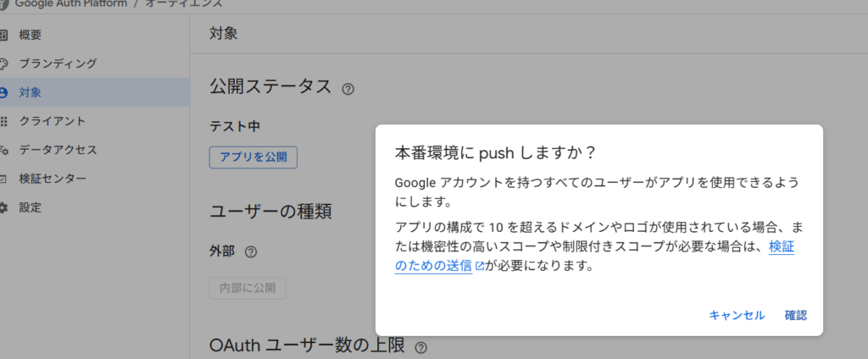Open help icon beside 公開ステータス
This screenshot has height=359, width=868.
(348, 88)
